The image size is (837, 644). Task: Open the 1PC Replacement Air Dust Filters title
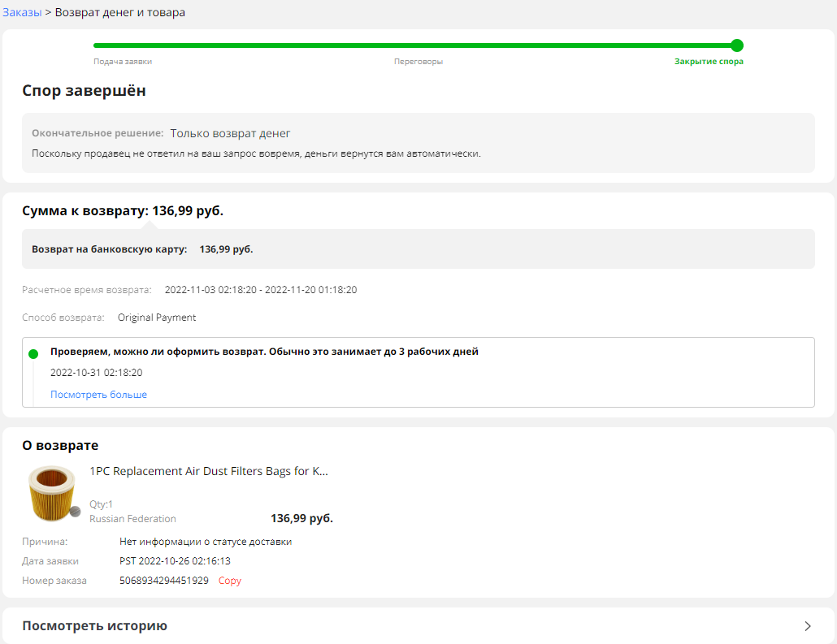[x=209, y=471]
